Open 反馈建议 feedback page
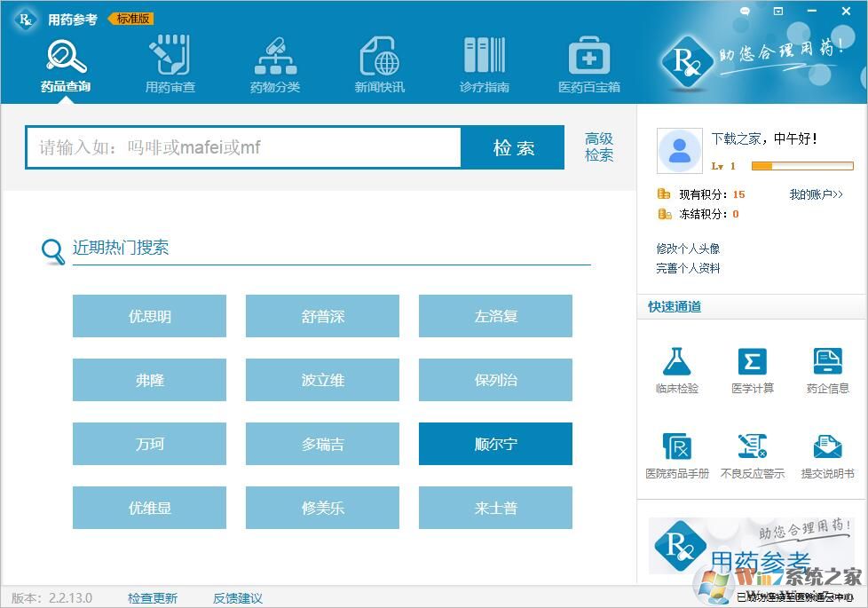Viewport: 868px width, 608px height. click(x=237, y=597)
